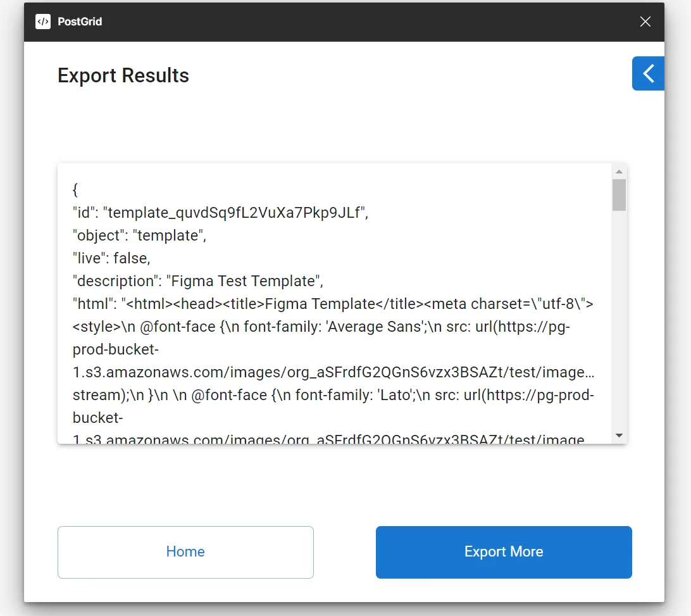Click the PostGrid code logo icon
Viewport: 691px width, 616px height.
click(x=42, y=22)
